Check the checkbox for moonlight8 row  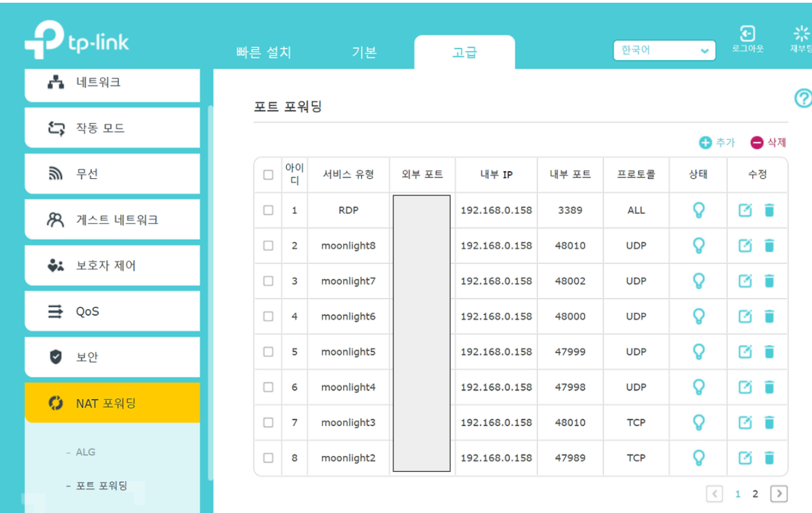[268, 246]
